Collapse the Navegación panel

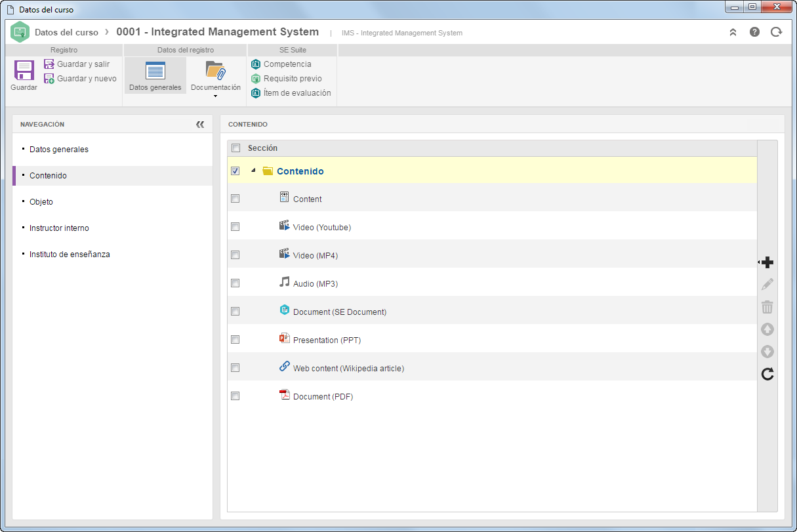tap(200, 124)
